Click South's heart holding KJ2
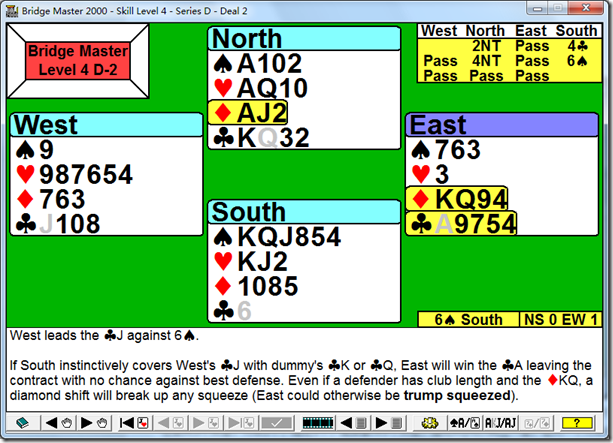The image size is (613, 443). 251,262
